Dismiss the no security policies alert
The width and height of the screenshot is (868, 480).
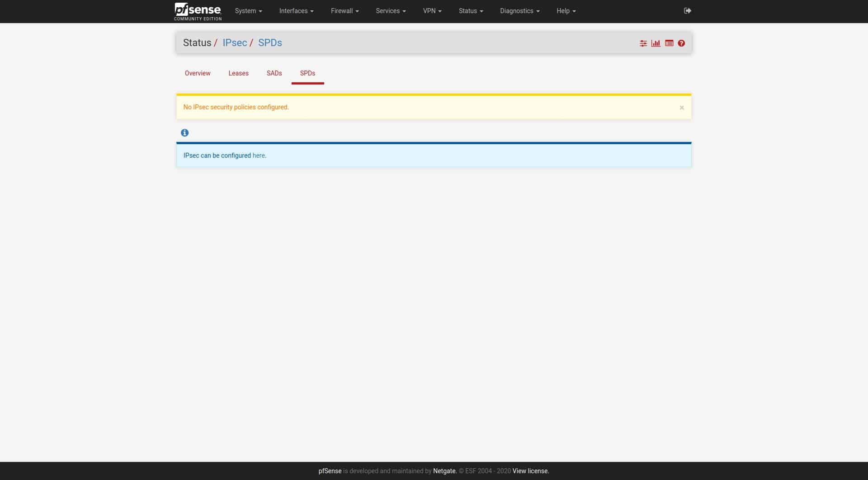[x=682, y=108]
